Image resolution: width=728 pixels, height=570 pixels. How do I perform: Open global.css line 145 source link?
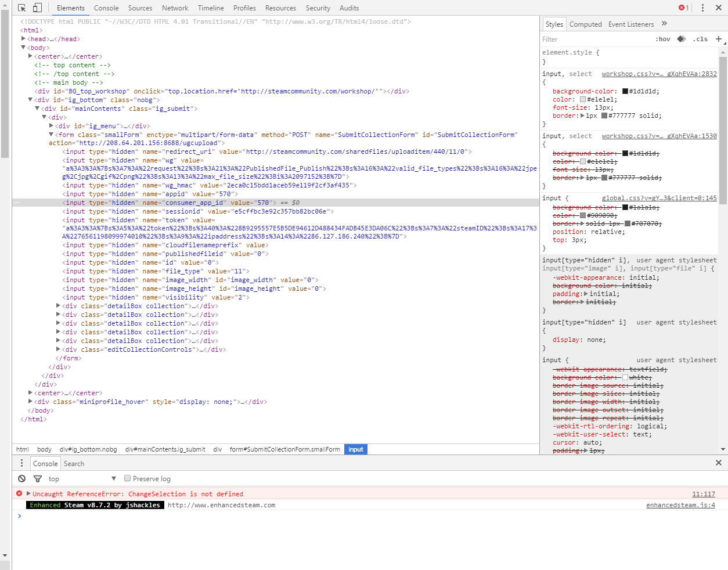click(659, 198)
